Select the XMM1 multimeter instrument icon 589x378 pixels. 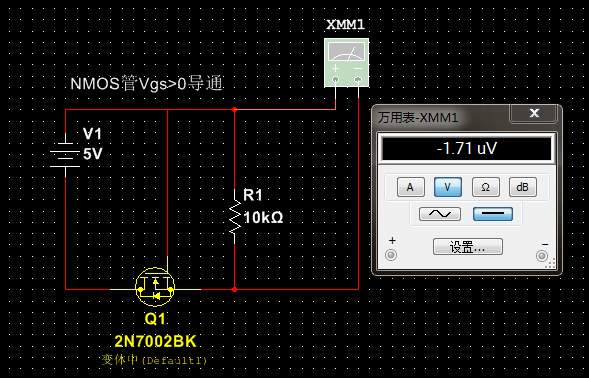coord(346,63)
